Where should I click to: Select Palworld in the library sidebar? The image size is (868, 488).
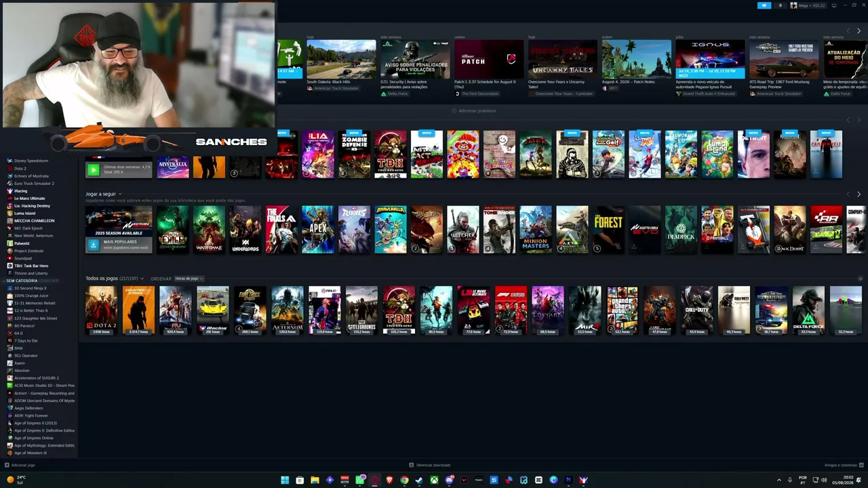coord(22,243)
